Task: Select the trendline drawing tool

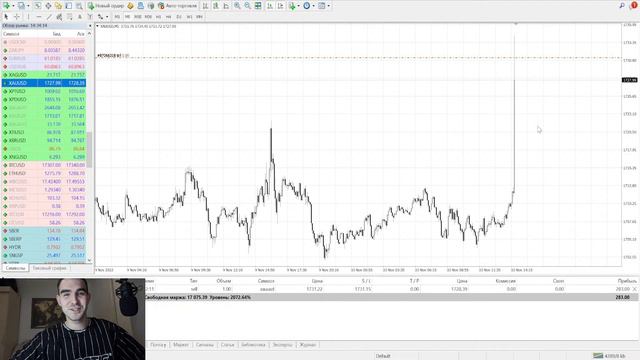Action: [49, 17]
